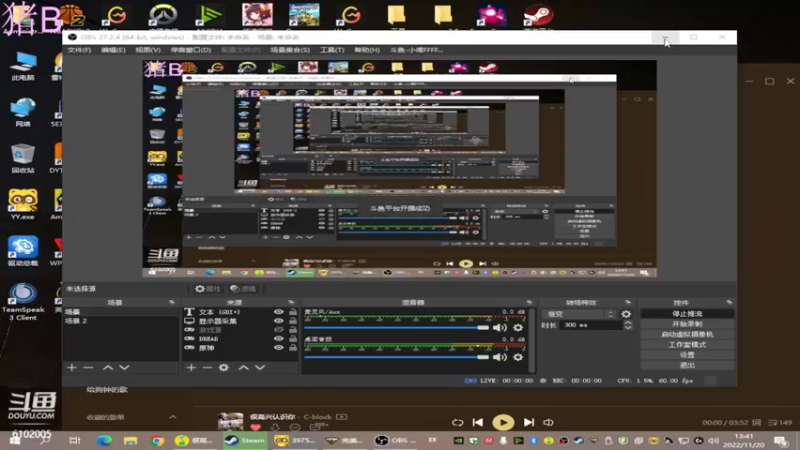Adjust the 时长 300 ms duration stepper

click(x=628, y=325)
